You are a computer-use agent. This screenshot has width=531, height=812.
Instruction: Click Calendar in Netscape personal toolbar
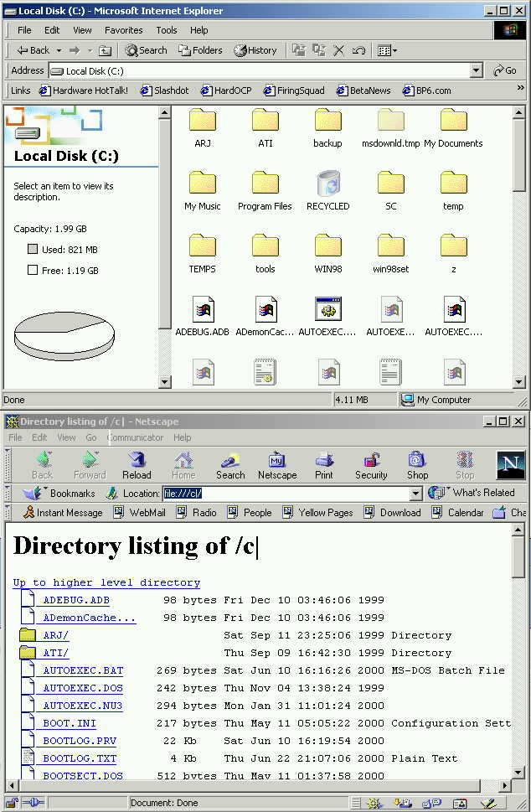[458, 513]
